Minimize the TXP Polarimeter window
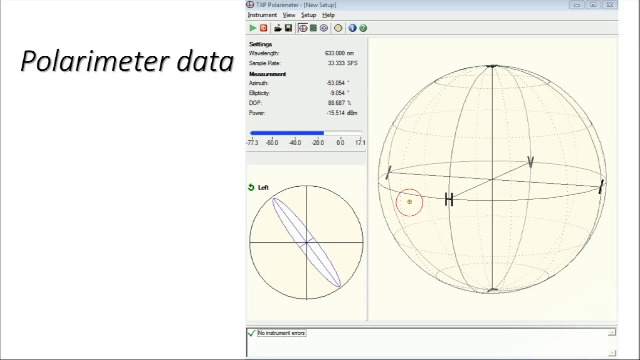640x360 pixels. coord(577,5)
